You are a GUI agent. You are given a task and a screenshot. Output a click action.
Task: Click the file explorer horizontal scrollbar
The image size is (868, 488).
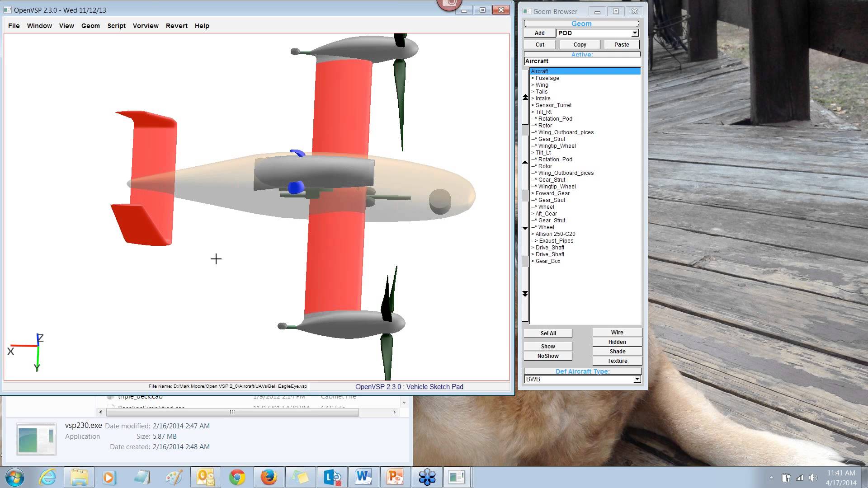tap(232, 412)
